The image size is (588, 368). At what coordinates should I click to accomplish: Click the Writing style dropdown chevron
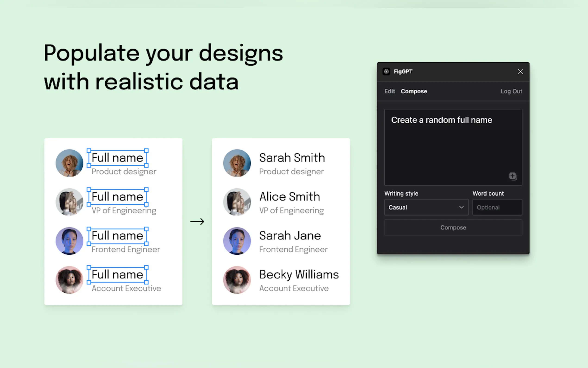coord(461,207)
